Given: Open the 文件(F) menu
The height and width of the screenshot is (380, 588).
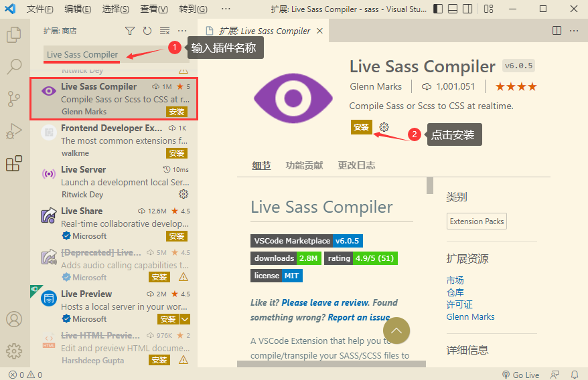Looking at the screenshot, I should pyautogui.click(x=40, y=9).
